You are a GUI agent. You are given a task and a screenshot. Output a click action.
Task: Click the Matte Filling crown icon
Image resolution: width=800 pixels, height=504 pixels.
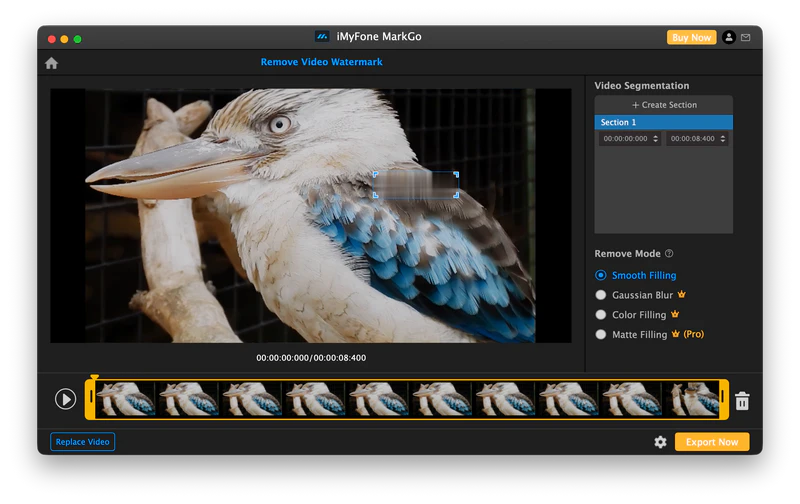click(676, 334)
